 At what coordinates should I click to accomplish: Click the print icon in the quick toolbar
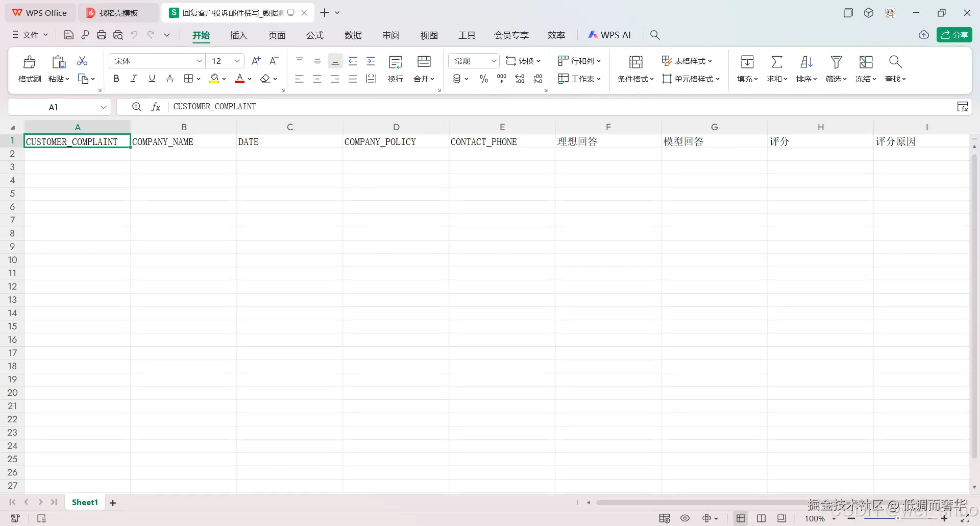[x=102, y=35]
